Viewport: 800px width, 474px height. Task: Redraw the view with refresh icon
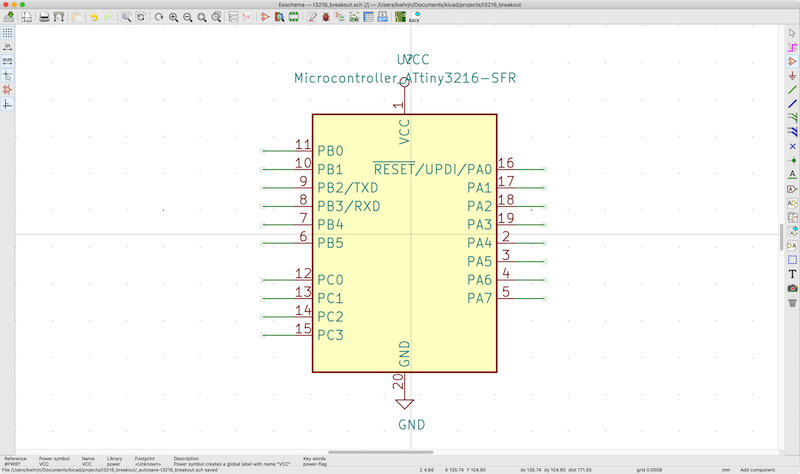pos(159,17)
